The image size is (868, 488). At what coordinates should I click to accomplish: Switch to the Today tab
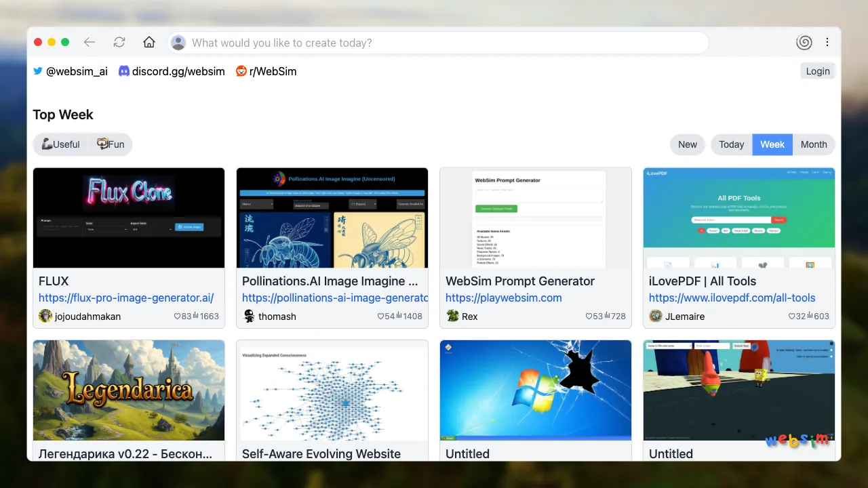pos(731,144)
